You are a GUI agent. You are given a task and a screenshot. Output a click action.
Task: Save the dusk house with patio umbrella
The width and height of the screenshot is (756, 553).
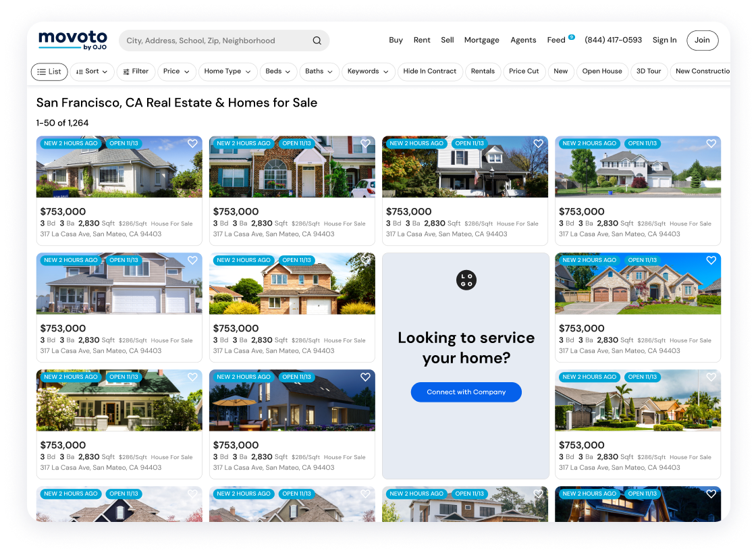(365, 377)
